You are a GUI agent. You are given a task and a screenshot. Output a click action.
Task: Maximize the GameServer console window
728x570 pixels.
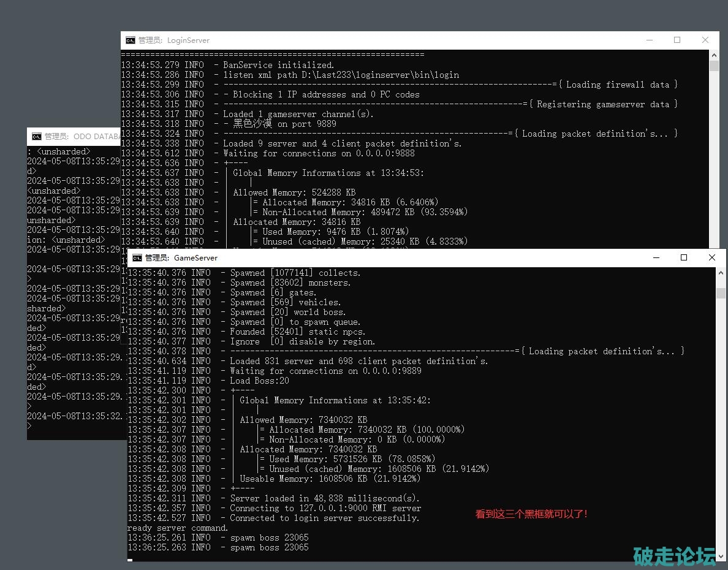point(684,258)
